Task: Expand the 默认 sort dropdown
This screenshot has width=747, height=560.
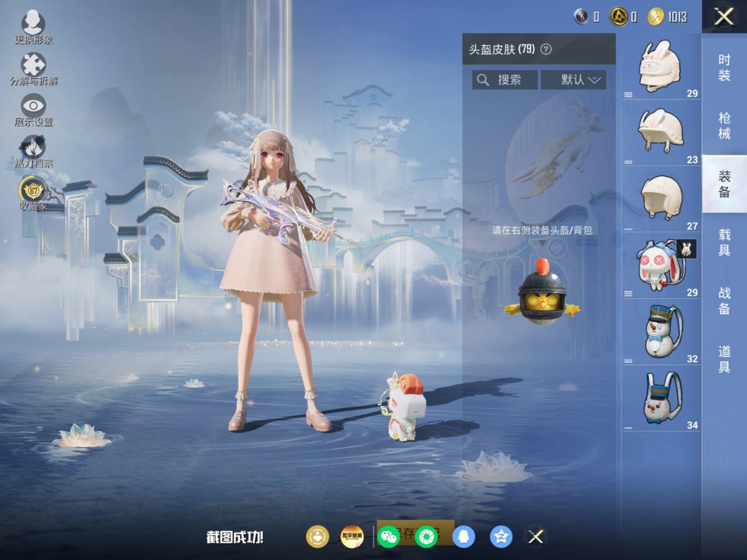Action: click(x=574, y=79)
